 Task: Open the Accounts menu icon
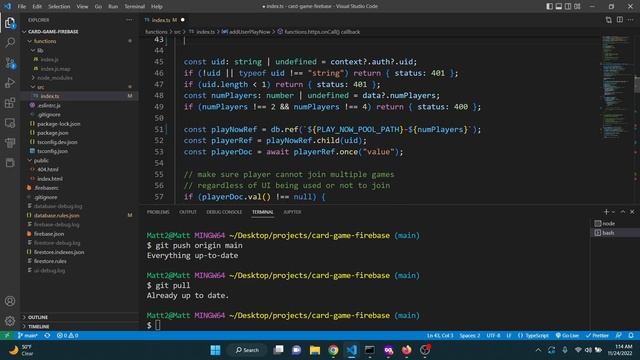10,301
